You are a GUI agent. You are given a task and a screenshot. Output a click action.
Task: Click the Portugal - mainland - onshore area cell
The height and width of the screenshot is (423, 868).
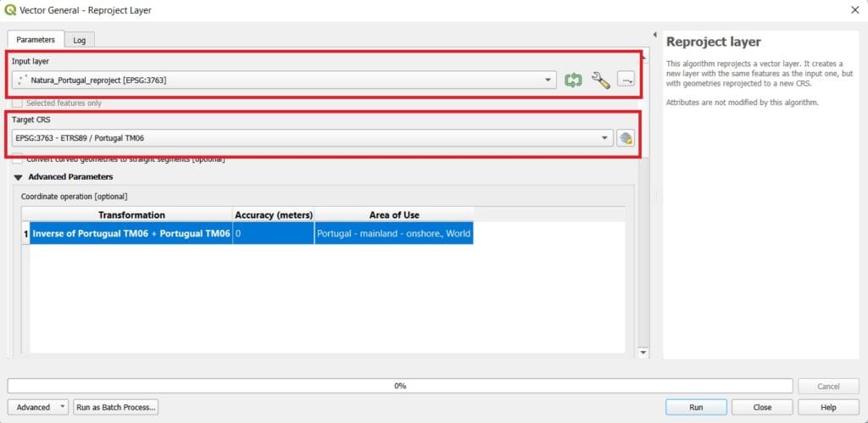(x=393, y=234)
